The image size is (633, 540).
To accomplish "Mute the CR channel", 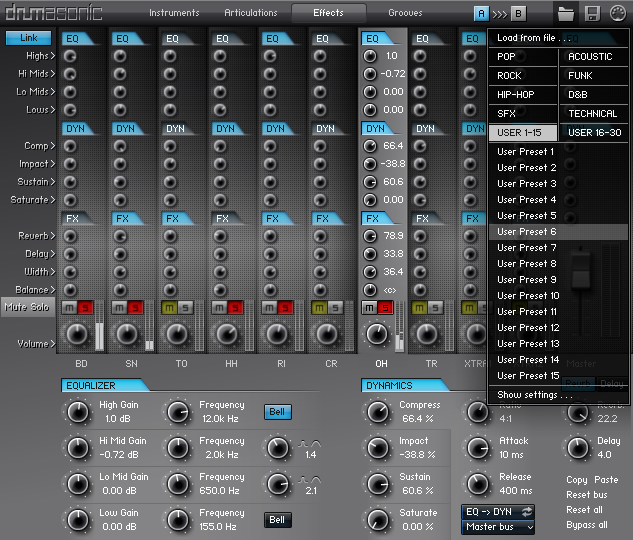I will [x=319, y=308].
